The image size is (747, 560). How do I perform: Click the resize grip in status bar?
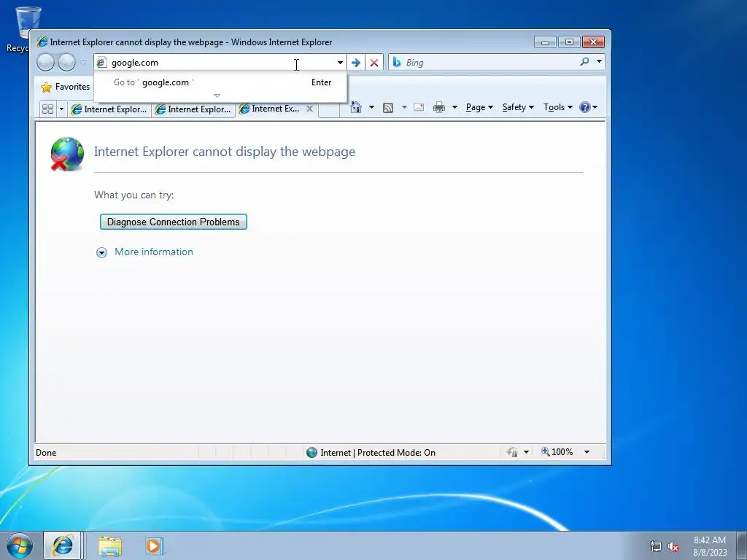[x=602, y=456]
